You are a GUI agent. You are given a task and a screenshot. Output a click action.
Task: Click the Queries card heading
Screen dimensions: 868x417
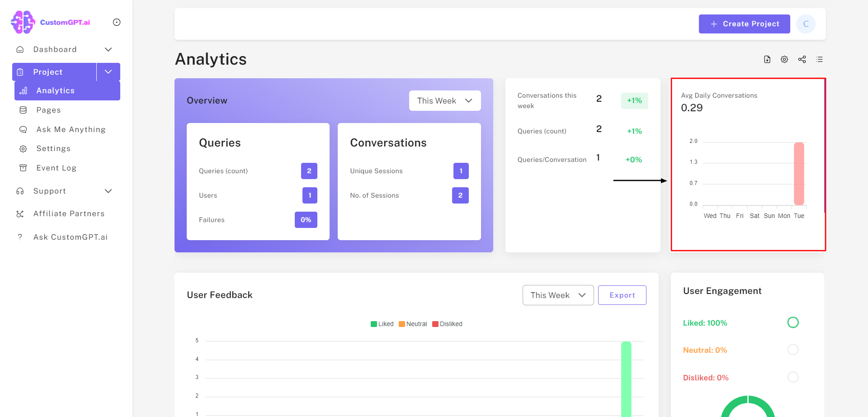tap(220, 143)
